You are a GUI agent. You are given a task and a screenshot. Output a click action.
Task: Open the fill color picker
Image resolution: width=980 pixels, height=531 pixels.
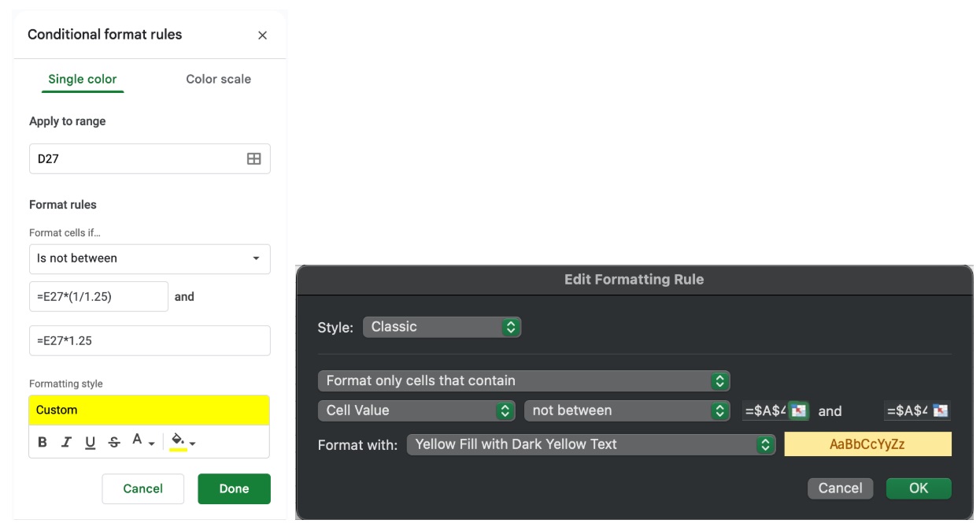coord(183,442)
